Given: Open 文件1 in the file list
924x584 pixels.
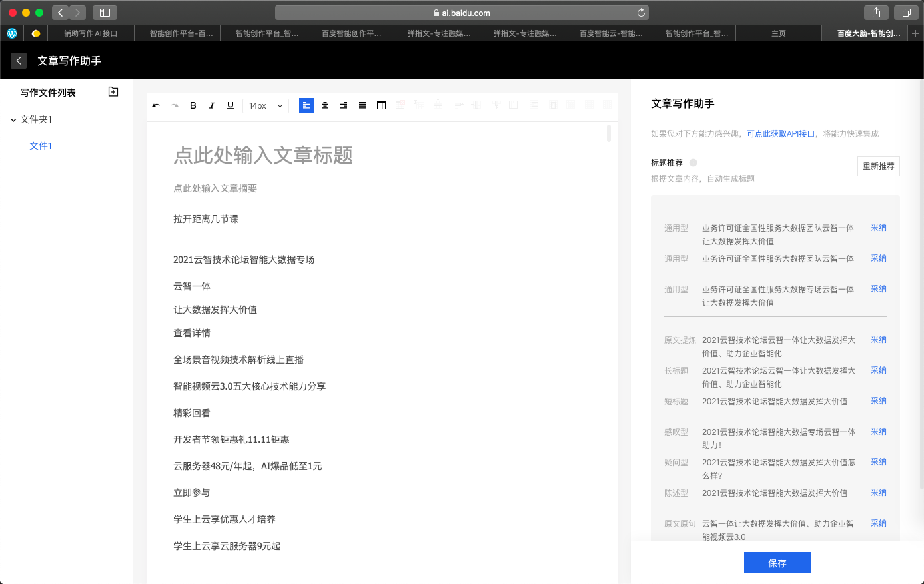Looking at the screenshot, I should click(41, 146).
